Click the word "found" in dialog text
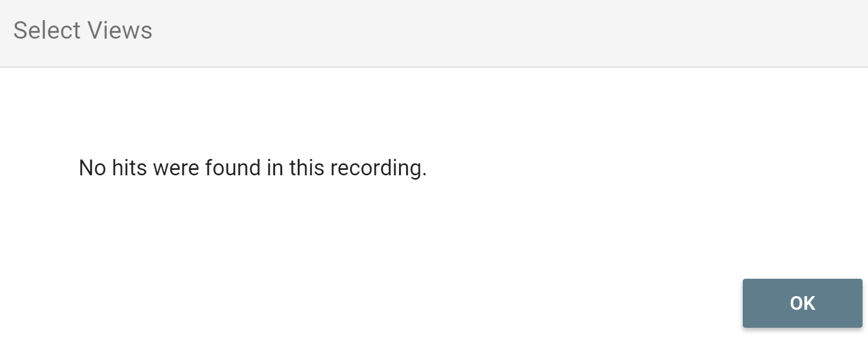868x337 pixels. point(233,168)
